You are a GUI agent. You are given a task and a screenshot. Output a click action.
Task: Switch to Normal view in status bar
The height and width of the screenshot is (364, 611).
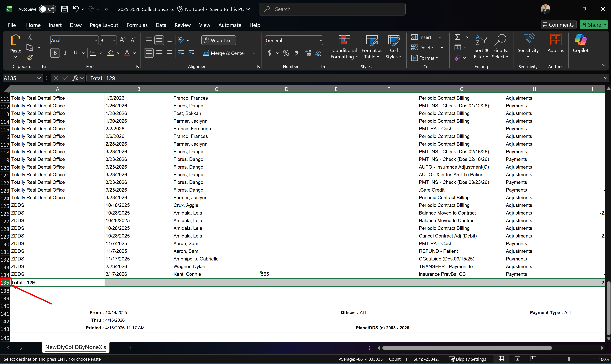(x=501, y=359)
